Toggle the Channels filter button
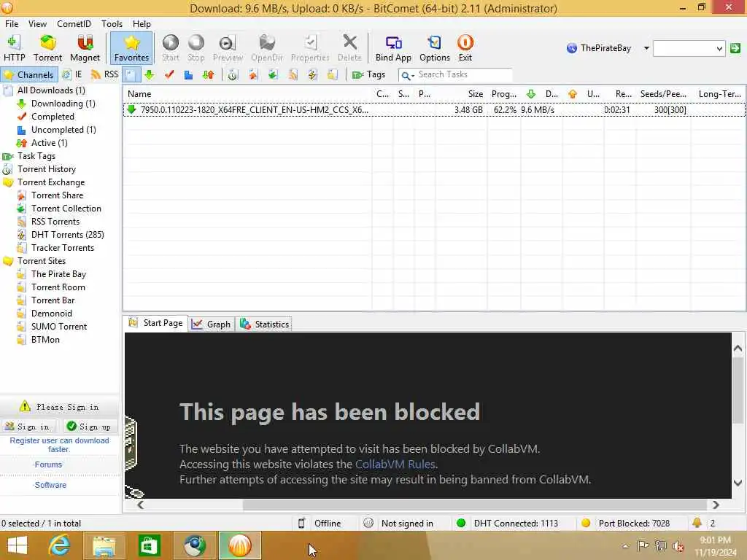Image resolution: width=747 pixels, height=560 pixels. point(29,75)
